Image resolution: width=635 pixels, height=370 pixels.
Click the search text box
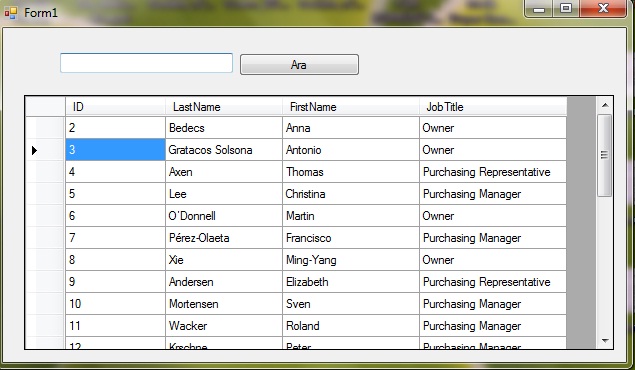146,63
